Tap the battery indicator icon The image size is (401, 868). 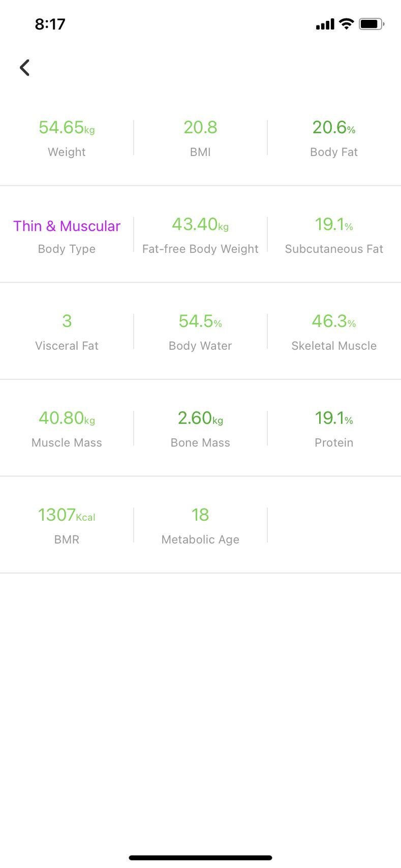point(372,24)
